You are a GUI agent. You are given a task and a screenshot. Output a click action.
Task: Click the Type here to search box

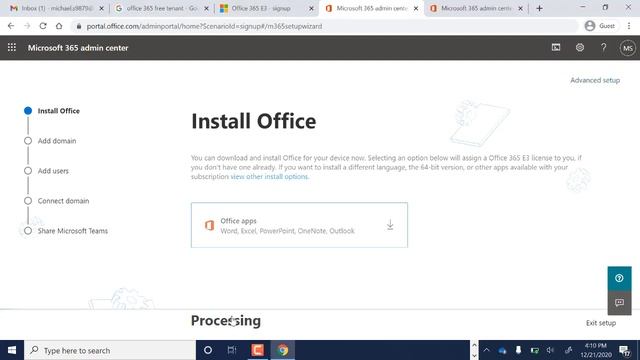[110, 350]
